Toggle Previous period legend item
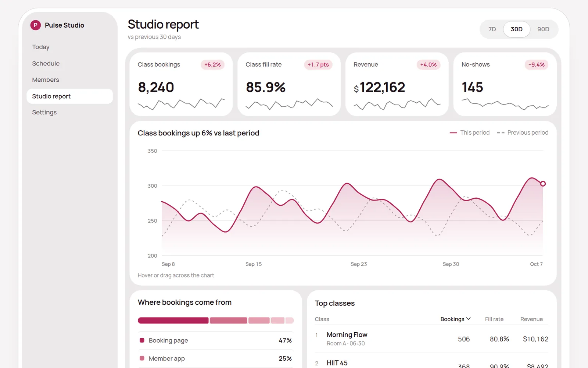Screen dimensions: 588x368 click(x=522, y=132)
